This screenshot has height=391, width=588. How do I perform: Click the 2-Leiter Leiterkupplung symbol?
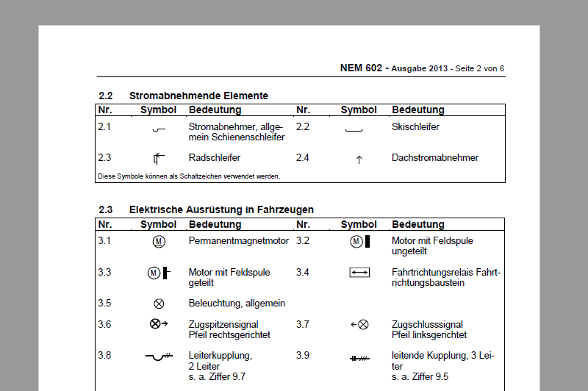159,356
